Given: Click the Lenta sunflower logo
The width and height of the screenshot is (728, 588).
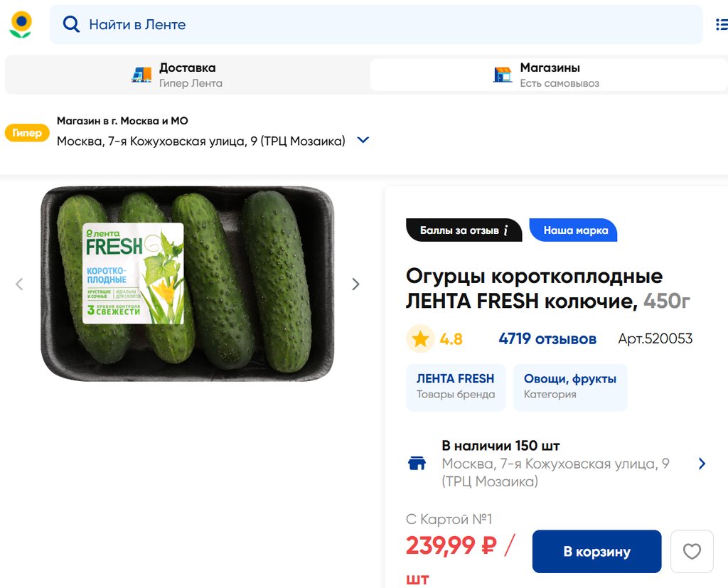Looking at the screenshot, I should click(21, 25).
